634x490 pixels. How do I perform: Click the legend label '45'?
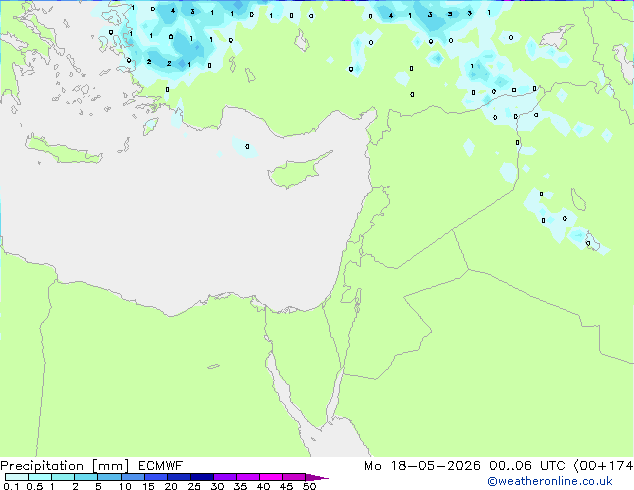[286, 486]
